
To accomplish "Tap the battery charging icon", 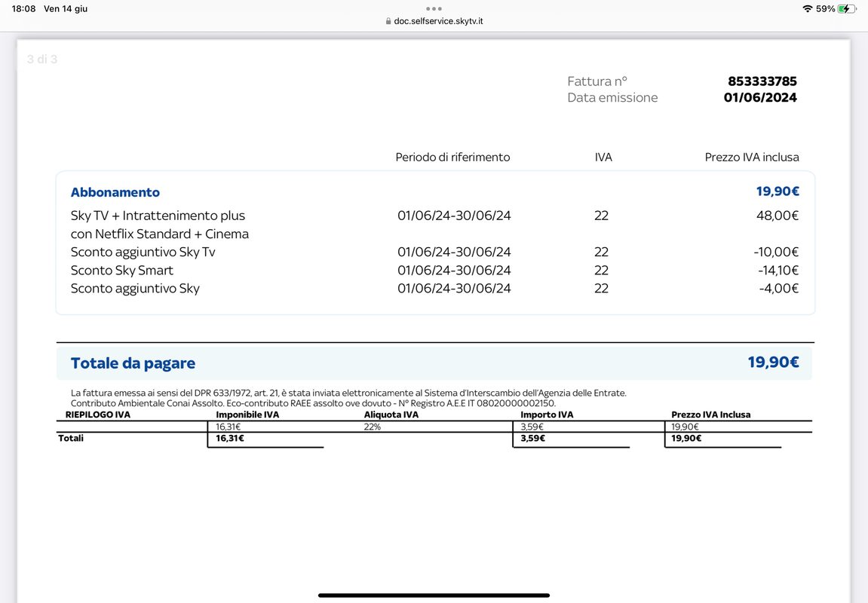I will tap(847, 9).
